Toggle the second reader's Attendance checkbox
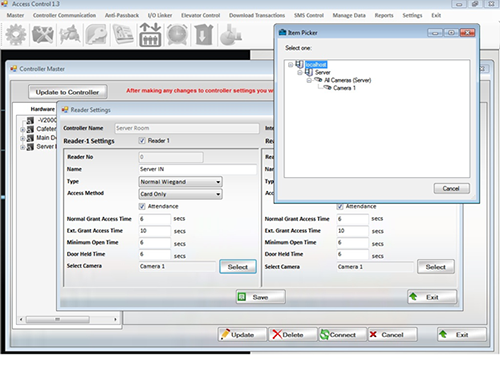Image resolution: width=500 pixels, height=385 pixels. tap(340, 207)
